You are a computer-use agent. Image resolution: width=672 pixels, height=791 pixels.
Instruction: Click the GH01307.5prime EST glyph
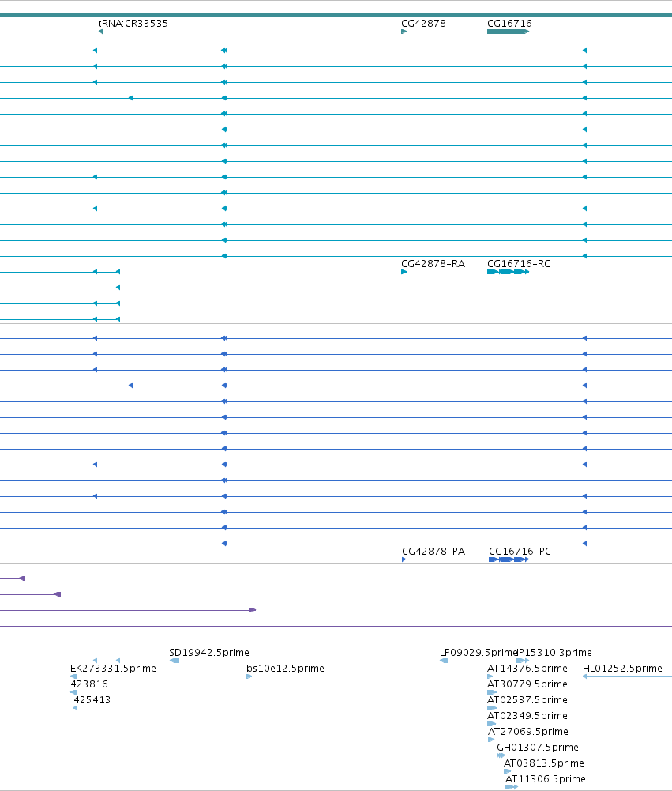(501, 755)
